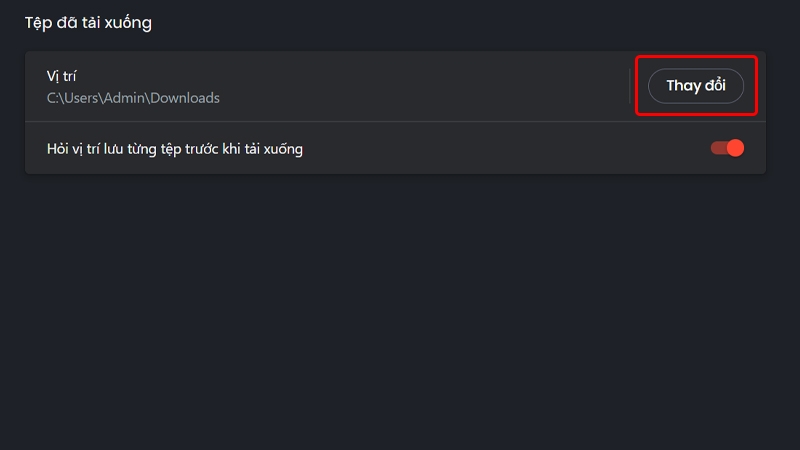Click the Tệp đã tải xuống heading
Screen dimensions: 800x450
[x=88, y=22]
